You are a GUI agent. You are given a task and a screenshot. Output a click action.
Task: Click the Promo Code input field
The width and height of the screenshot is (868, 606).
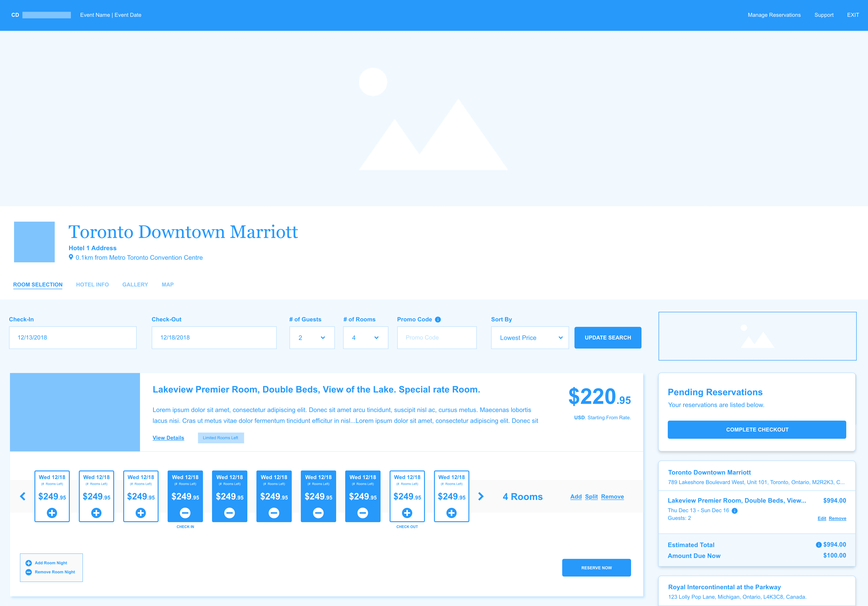pos(437,337)
